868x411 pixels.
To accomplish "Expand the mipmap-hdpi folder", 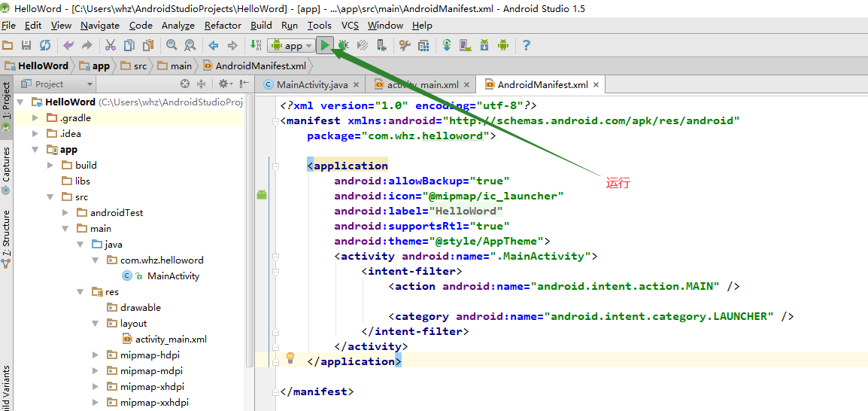I will pos(96,355).
